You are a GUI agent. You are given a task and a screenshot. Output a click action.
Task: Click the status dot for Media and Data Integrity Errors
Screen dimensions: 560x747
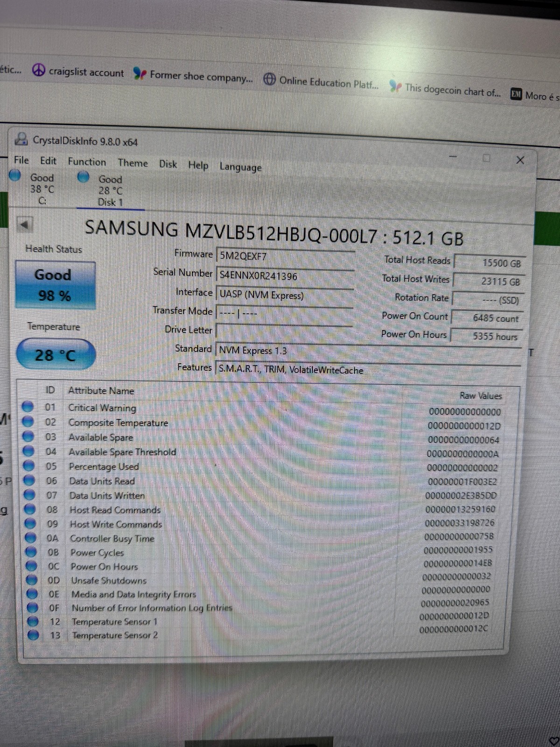click(32, 594)
